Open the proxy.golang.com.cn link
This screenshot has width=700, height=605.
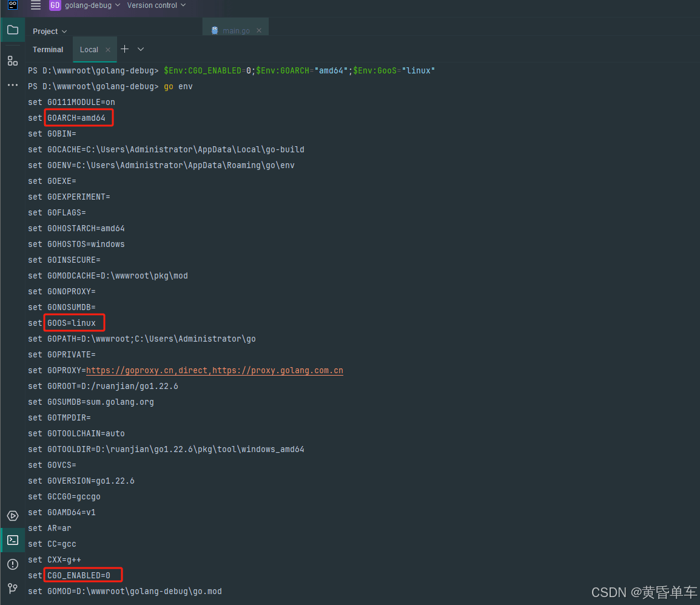click(x=278, y=370)
